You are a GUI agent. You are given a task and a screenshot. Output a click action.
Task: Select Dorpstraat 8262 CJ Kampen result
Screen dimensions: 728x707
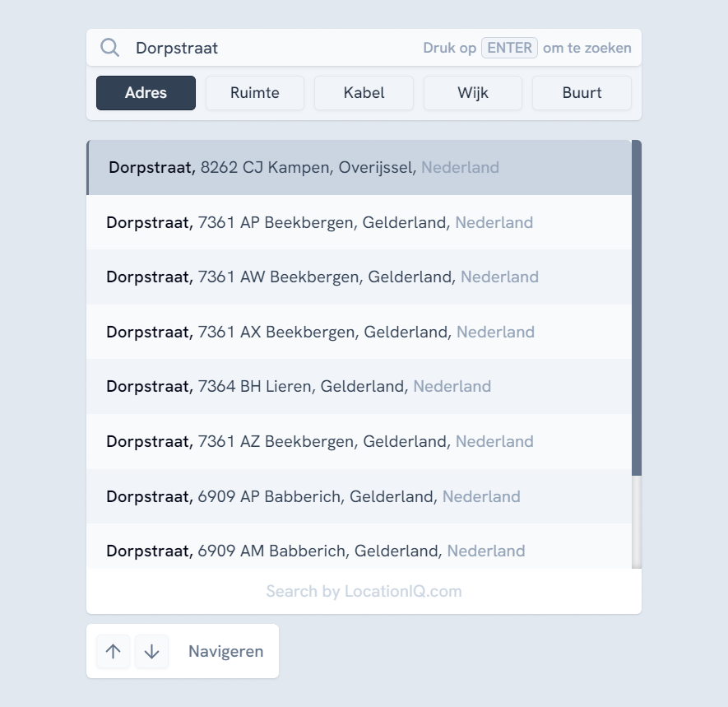[x=359, y=168]
